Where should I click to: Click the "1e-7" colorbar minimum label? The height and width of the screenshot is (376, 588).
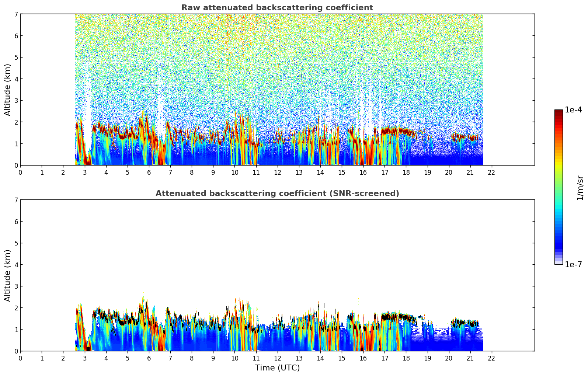[x=573, y=265]
